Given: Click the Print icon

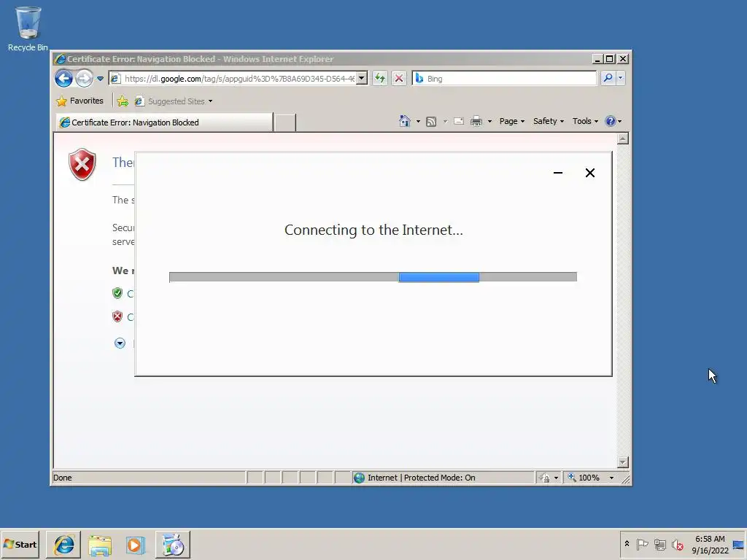Looking at the screenshot, I should click(476, 122).
